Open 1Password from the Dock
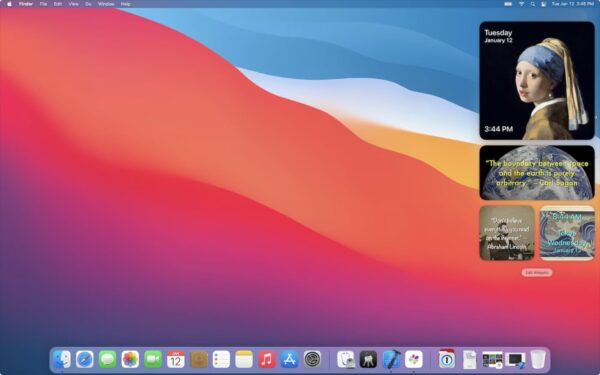 point(447,360)
